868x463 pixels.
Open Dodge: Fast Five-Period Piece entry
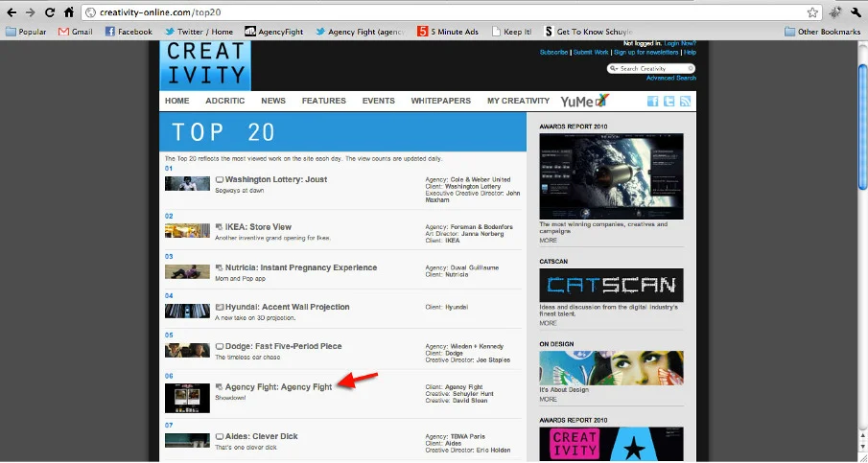[x=283, y=346]
